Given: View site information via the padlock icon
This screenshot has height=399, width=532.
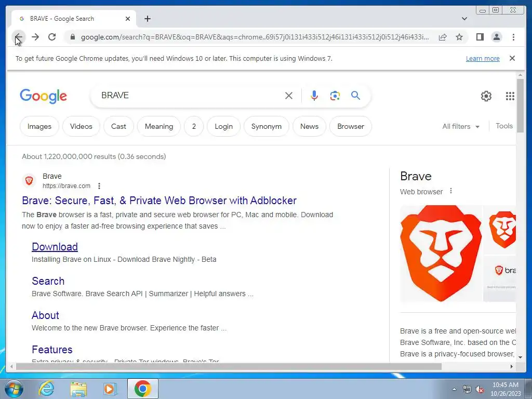Looking at the screenshot, I should pyautogui.click(x=72, y=37).
